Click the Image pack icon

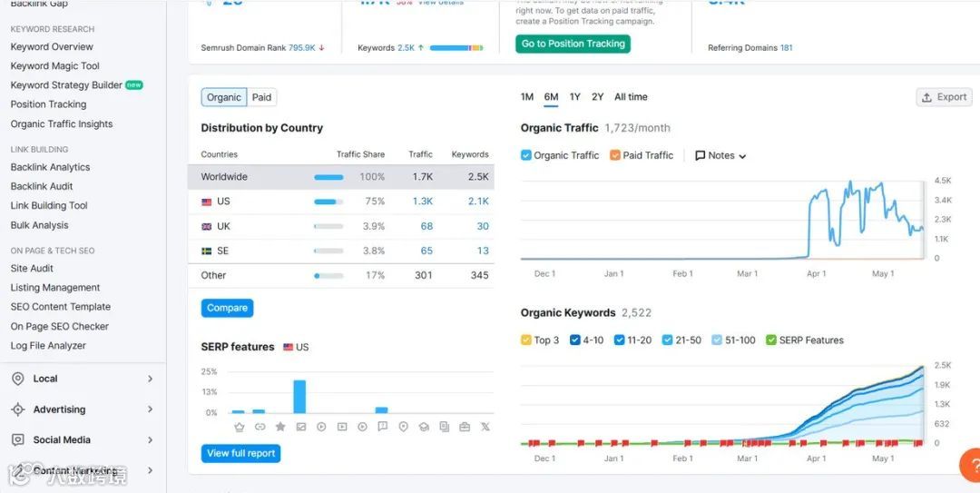pyautogui.click(x=300, y=427)
